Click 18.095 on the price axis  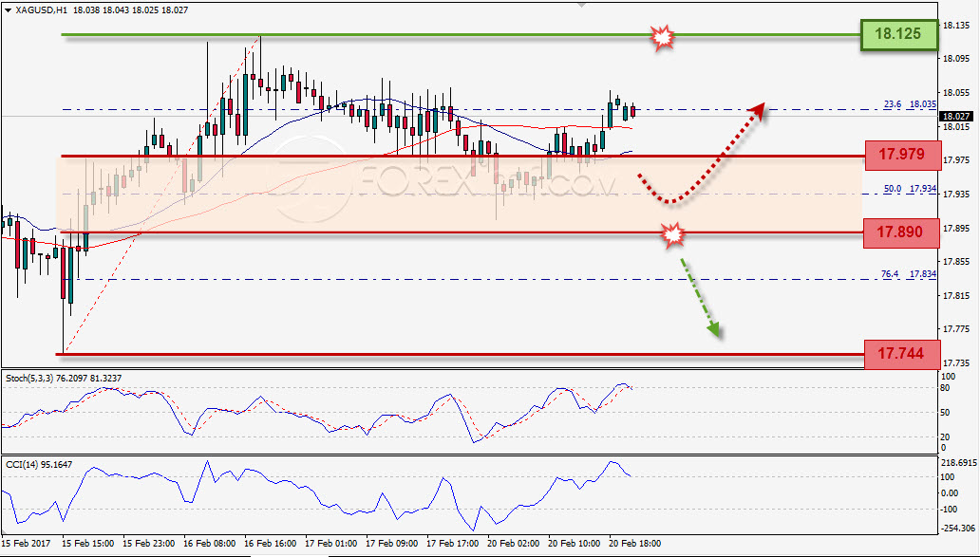point(955,59)
